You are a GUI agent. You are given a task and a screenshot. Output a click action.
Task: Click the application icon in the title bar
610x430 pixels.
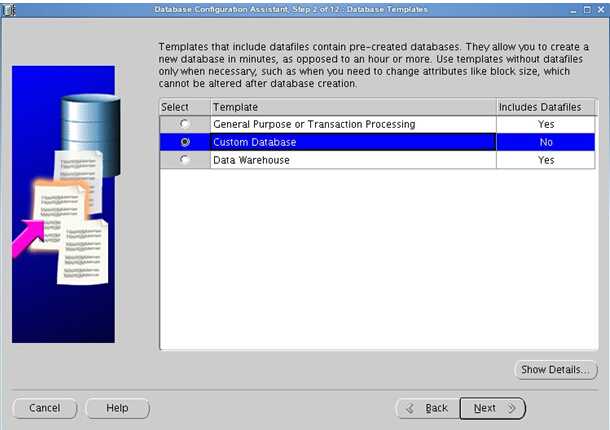pyautogui.click(x=9, y=10)
